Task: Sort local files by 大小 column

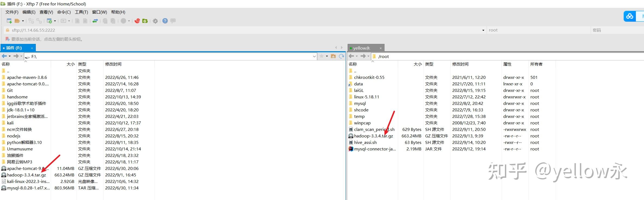Action: [x=63, y=64]
